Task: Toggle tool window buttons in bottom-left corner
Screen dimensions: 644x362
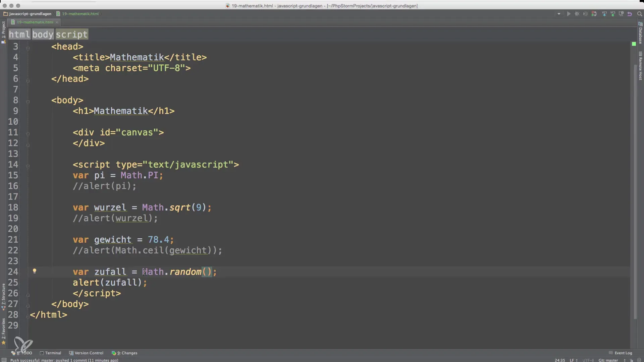Action: pos(4,360)
